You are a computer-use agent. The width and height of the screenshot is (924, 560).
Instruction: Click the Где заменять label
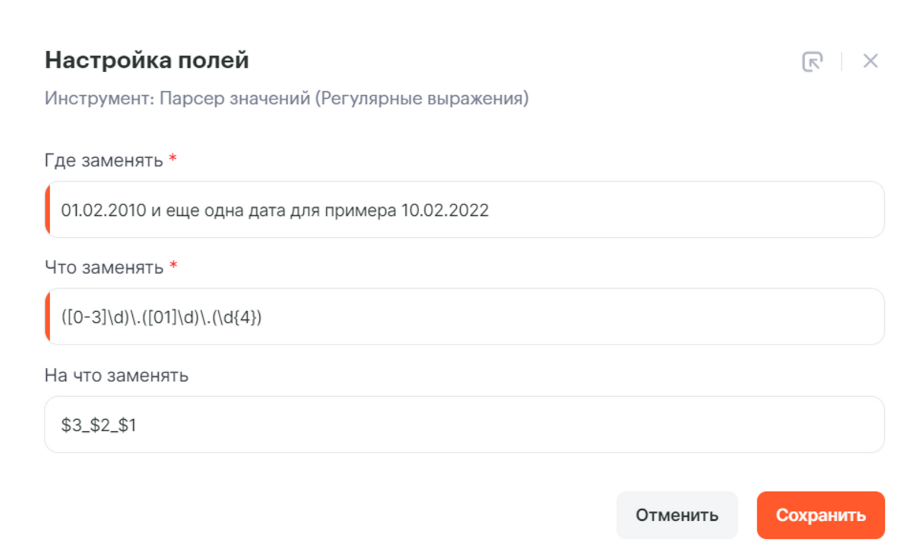click(x=104, y=160)
